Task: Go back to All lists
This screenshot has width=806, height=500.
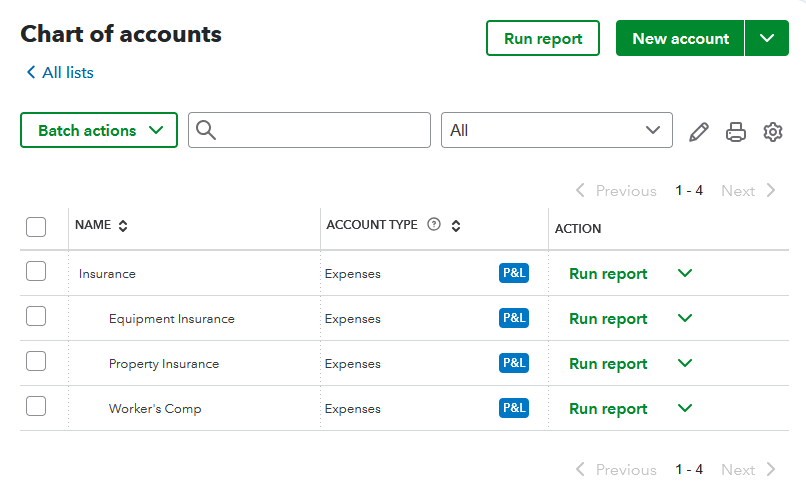Action: (x=60, y=72)
